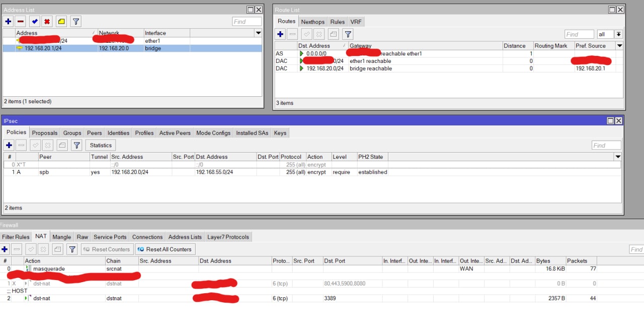Select the spb peer IPsec policy row

click(x=312, y=172)
